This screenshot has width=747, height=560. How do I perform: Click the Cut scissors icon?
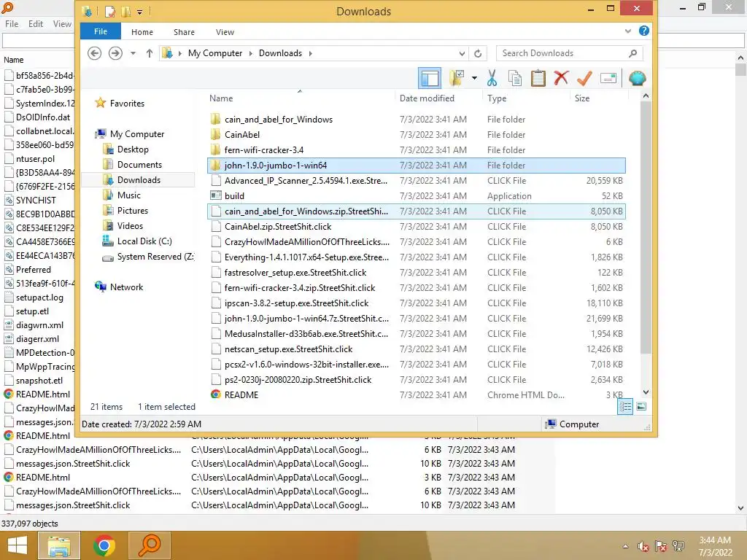click(492, 78)
